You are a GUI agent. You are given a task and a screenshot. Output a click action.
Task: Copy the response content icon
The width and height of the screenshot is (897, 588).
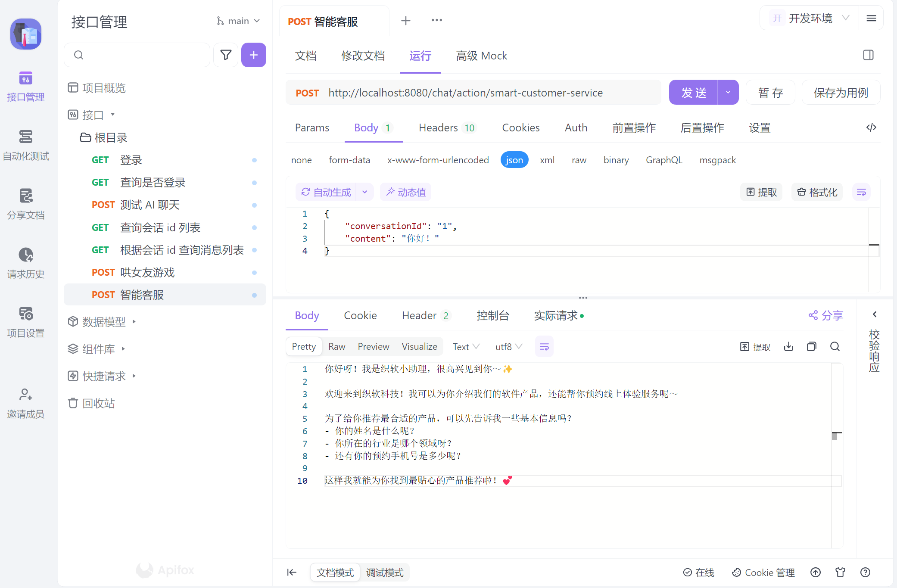[x=811, y=347]
